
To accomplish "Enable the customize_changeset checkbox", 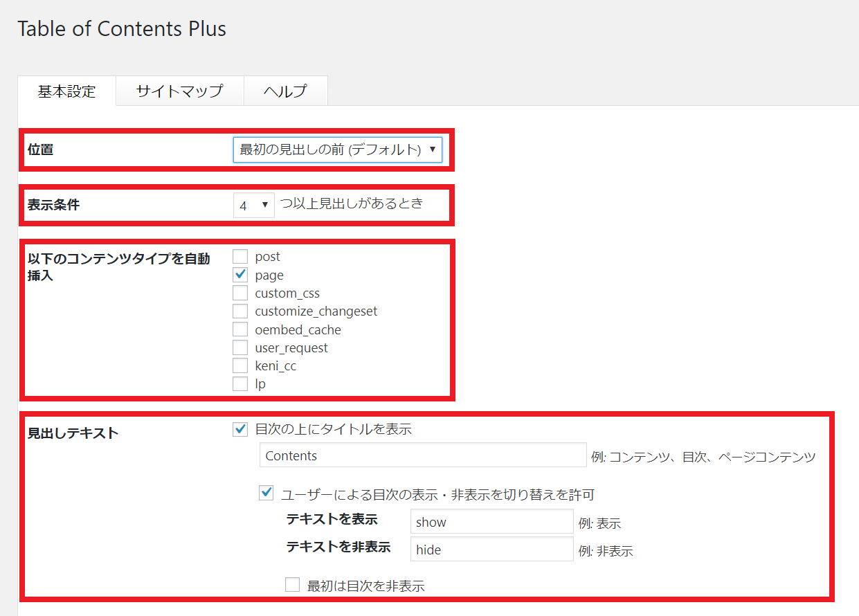I will (240, 311).
